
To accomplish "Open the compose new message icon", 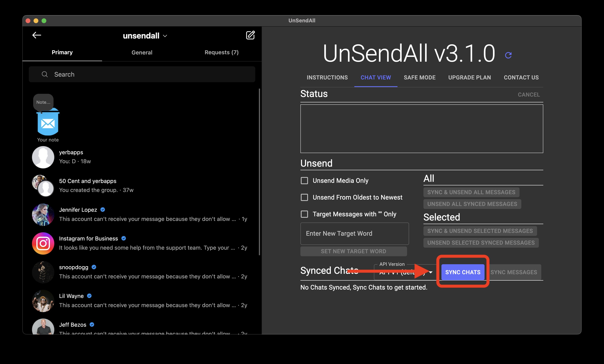I will click(250, 35).
